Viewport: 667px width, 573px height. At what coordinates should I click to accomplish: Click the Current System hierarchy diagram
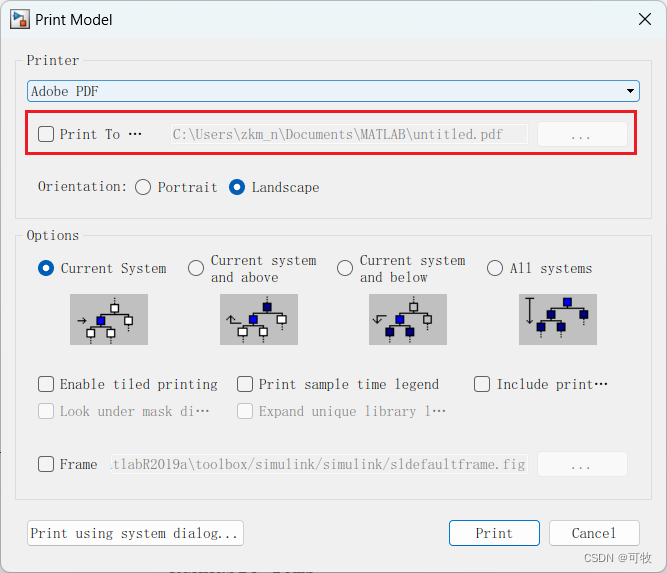pyautogui.click(x=109, y=319)
